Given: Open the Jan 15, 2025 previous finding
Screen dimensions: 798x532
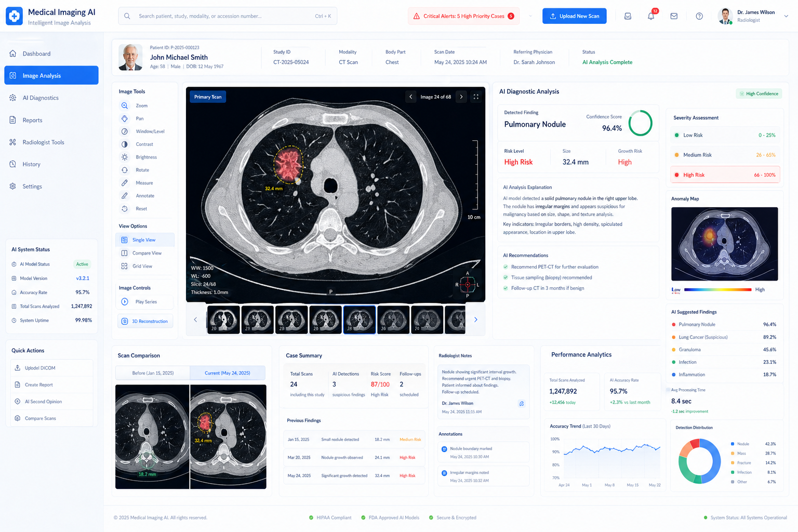Looking at the screenshot, I should click(354, 440).
